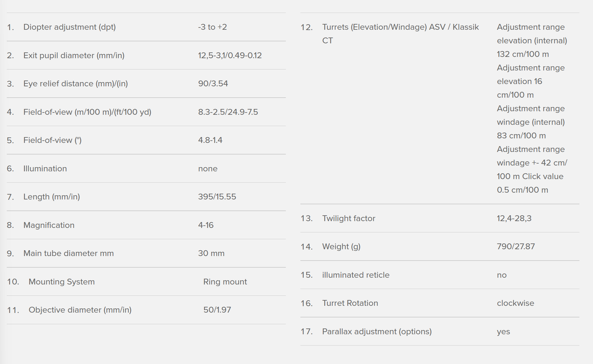Click the Diopter adjustment (dpt) label
Image resolution: width=593 pixels, height=364 pixels.
(x=69, y=27)
